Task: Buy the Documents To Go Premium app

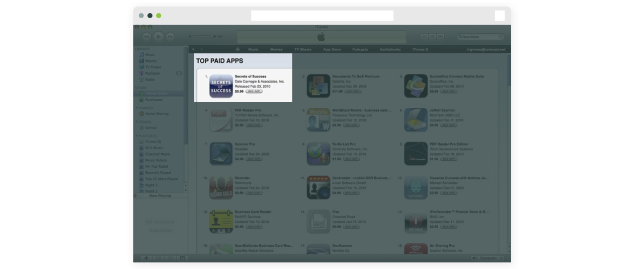Action: click(353, 91)
